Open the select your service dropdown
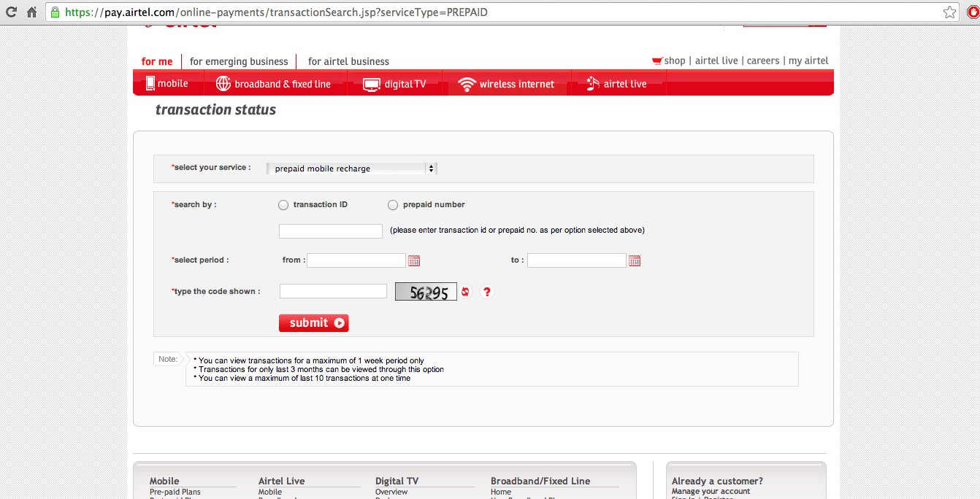 point(352,169)
